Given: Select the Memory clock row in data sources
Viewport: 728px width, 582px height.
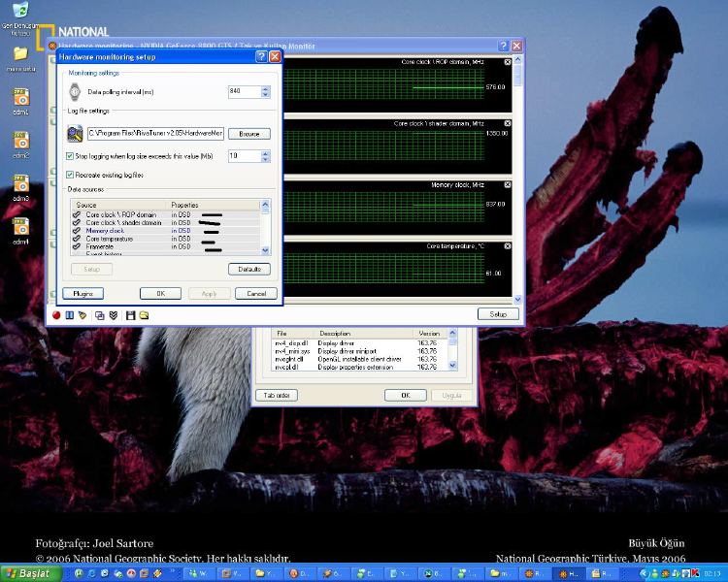Looking at the screenshot, I should (166, 231).
